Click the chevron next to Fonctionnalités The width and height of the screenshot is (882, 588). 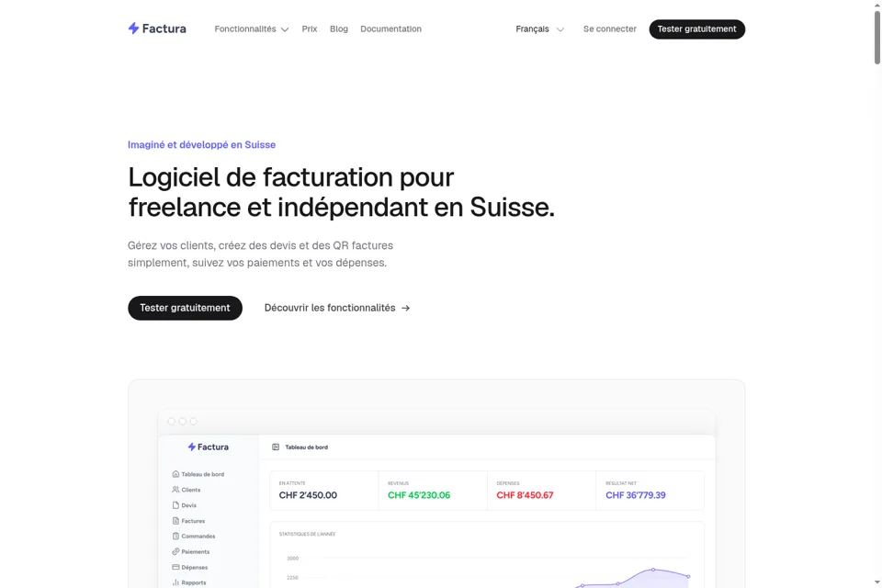pos(285,29)
